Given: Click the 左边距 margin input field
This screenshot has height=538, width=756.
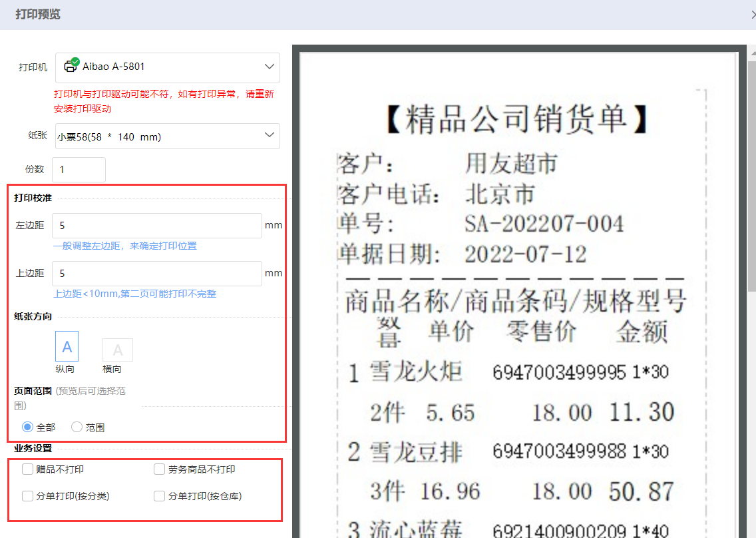Looking at the screenshot, I should point(157,226).
